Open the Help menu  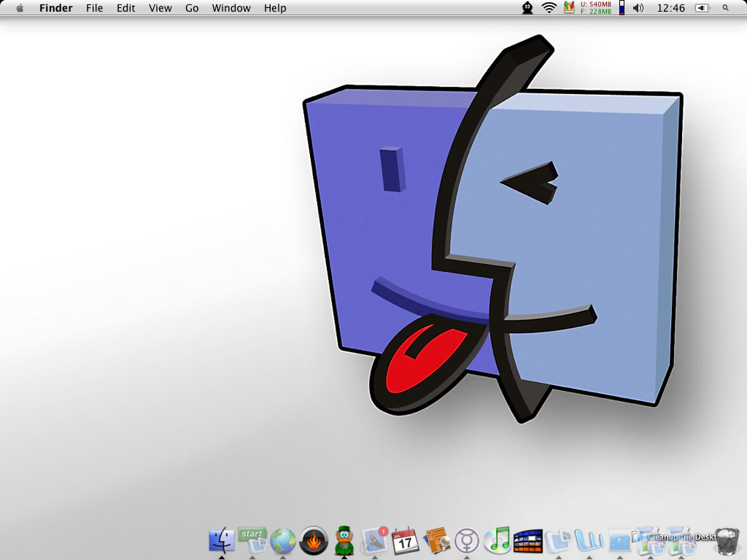[x=275, y=8]
